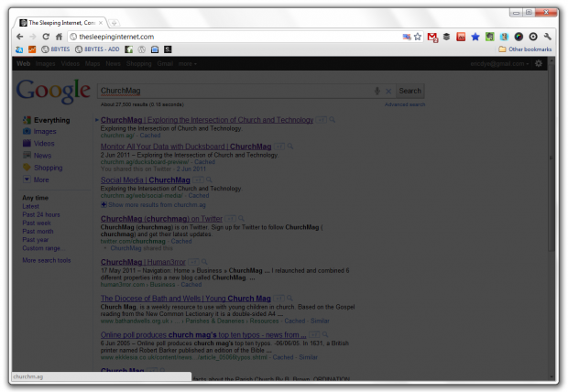Click +1 button beside first ChurchMag result

(322, 120)
